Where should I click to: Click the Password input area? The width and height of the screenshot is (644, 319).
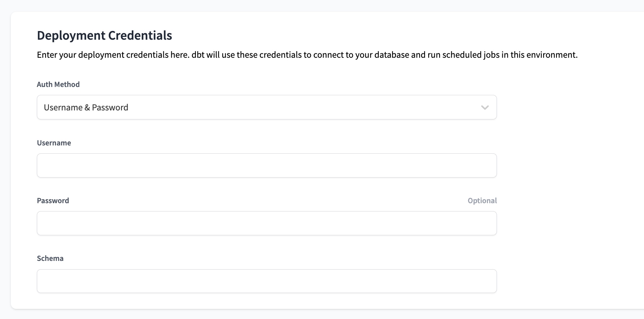tap(267, 223)
